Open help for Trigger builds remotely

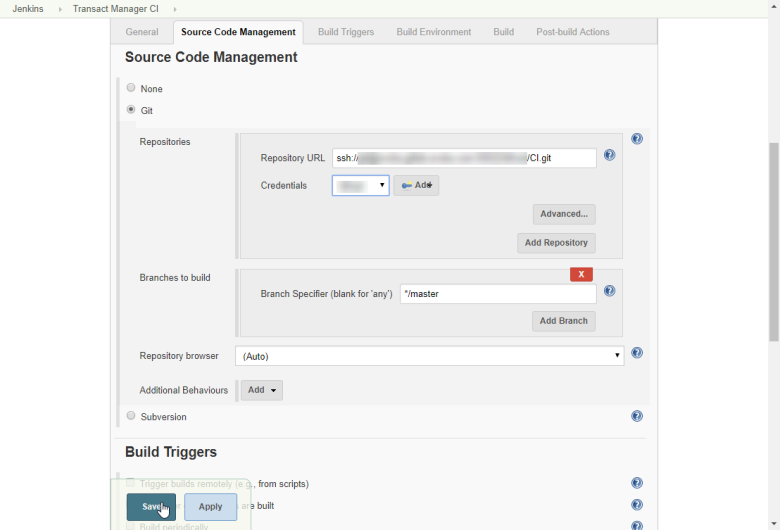[x=637, y=483]
